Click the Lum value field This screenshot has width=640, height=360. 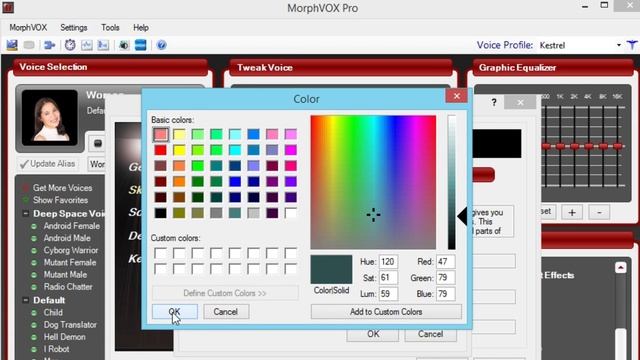388,293
